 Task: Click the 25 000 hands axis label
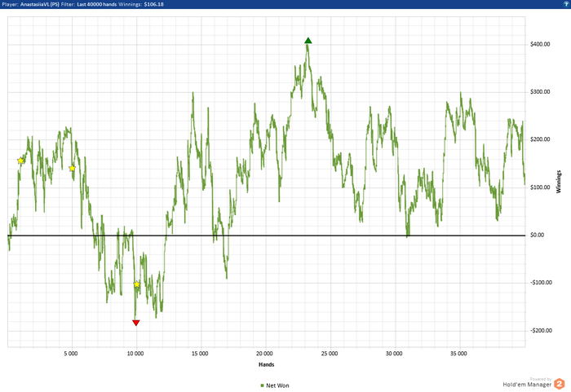(330, 354)
